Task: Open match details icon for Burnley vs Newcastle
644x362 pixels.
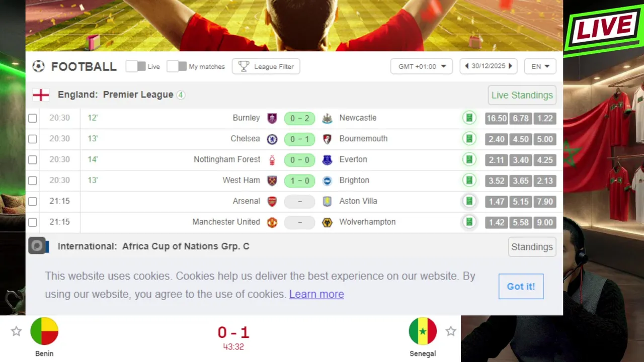Action: [x=469, y=118]
